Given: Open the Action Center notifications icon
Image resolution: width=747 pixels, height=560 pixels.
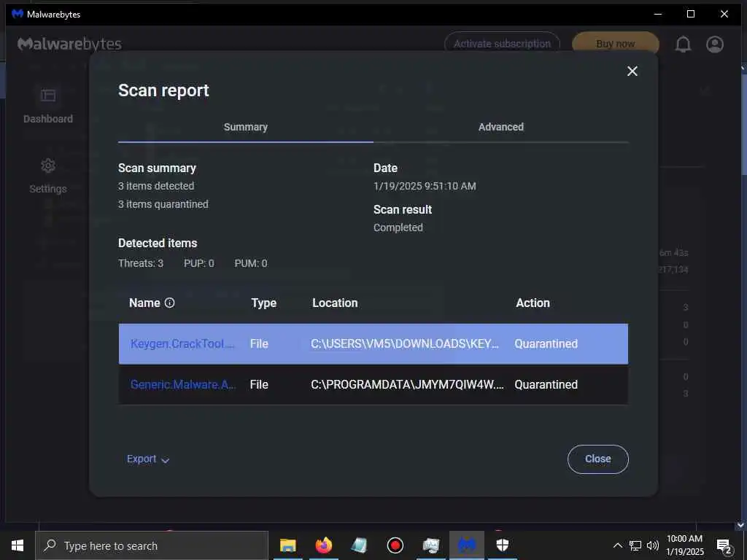Looking at the screenshot, I should 724,545.
